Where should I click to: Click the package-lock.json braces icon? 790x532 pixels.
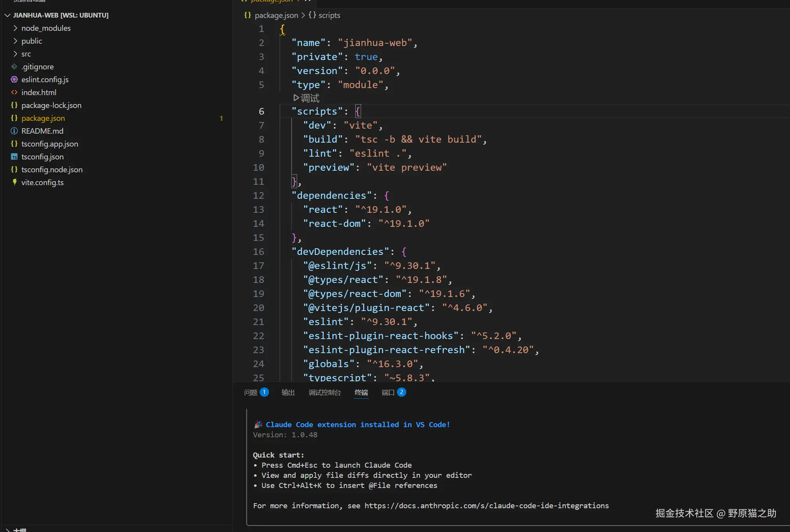click(x=14, y=105)
